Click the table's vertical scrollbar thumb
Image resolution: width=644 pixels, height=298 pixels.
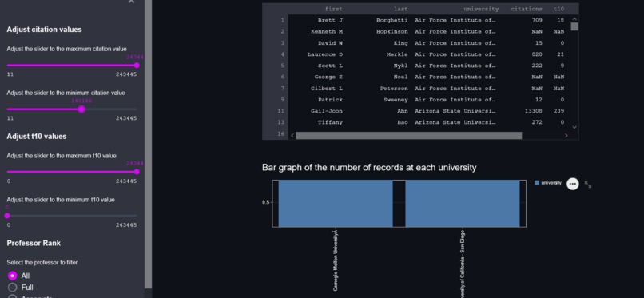tap(574, 26)
